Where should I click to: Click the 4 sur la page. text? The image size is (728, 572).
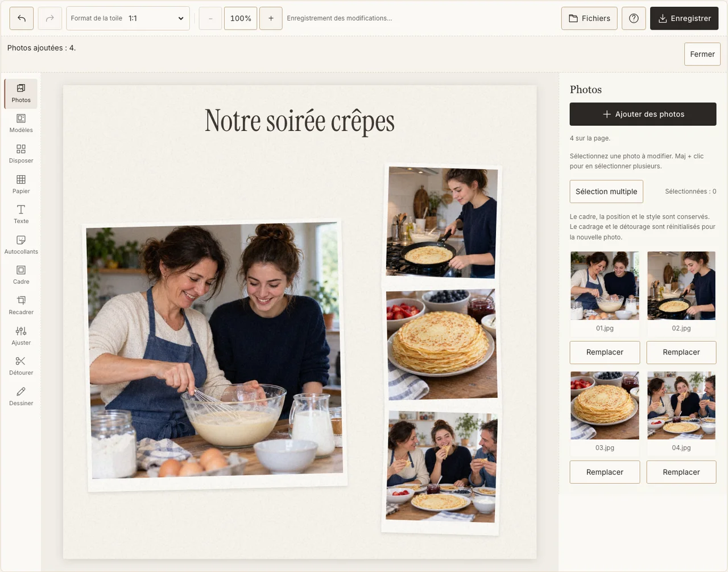[x=590, y=138]
